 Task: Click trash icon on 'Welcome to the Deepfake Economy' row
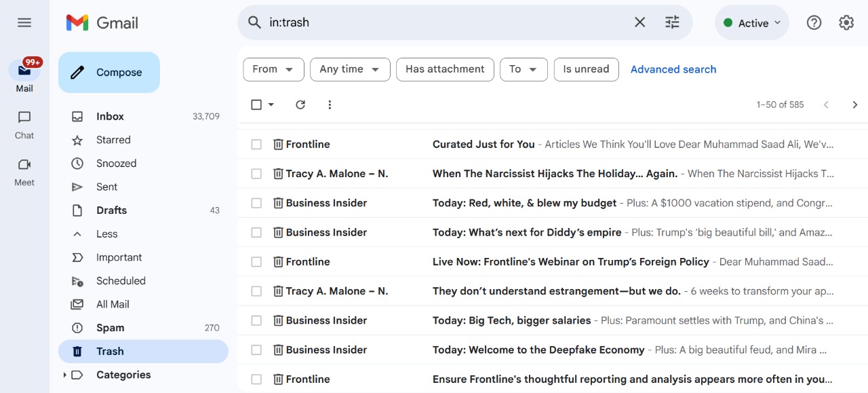point(278,350)
